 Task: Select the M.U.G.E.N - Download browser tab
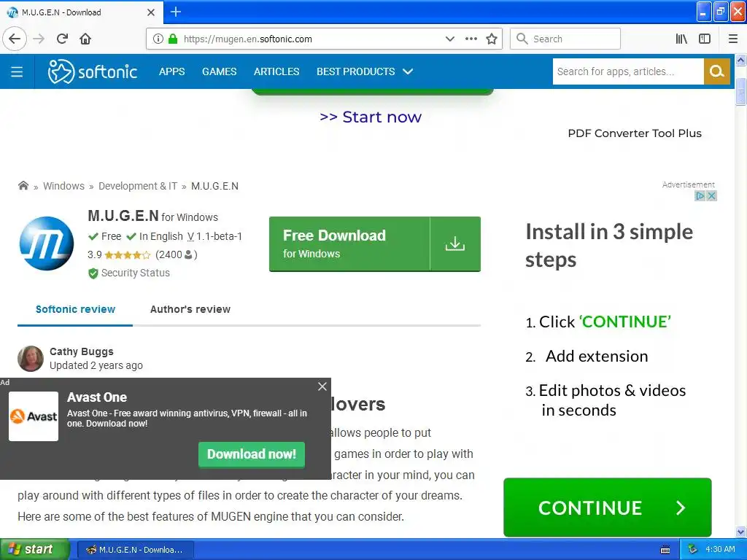(x=81, y=12)
